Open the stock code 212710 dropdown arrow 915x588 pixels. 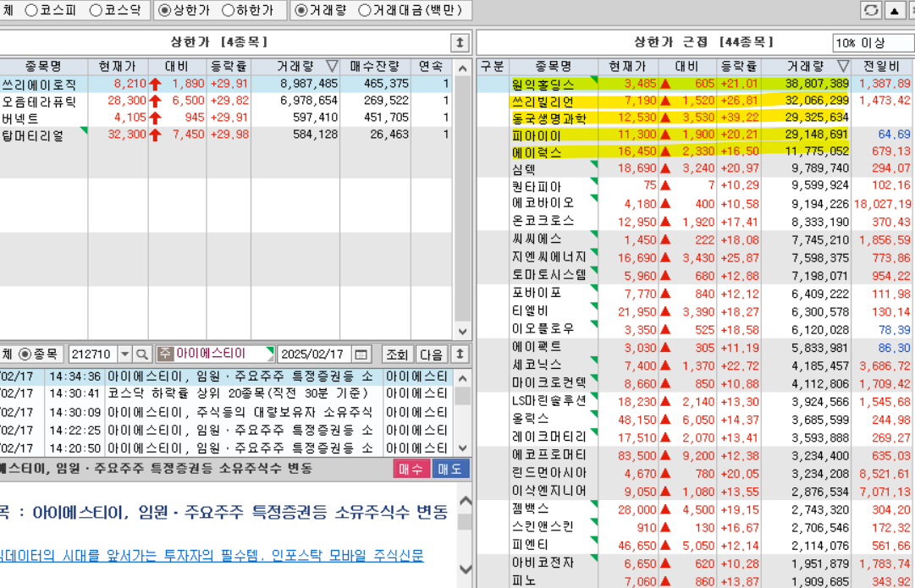coord(125,354)
